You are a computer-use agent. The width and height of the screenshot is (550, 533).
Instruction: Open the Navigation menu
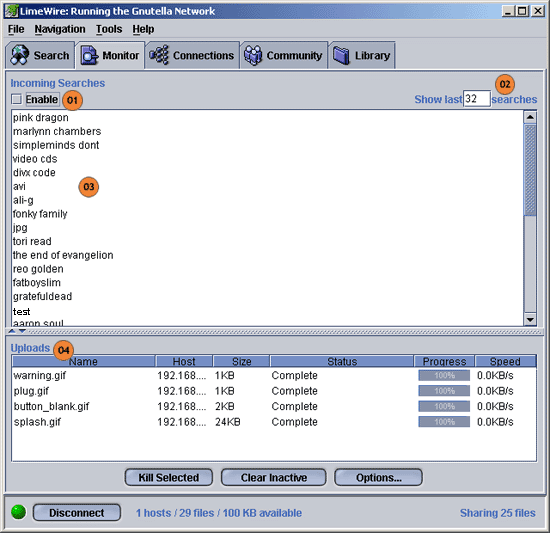tap(60, 29)
